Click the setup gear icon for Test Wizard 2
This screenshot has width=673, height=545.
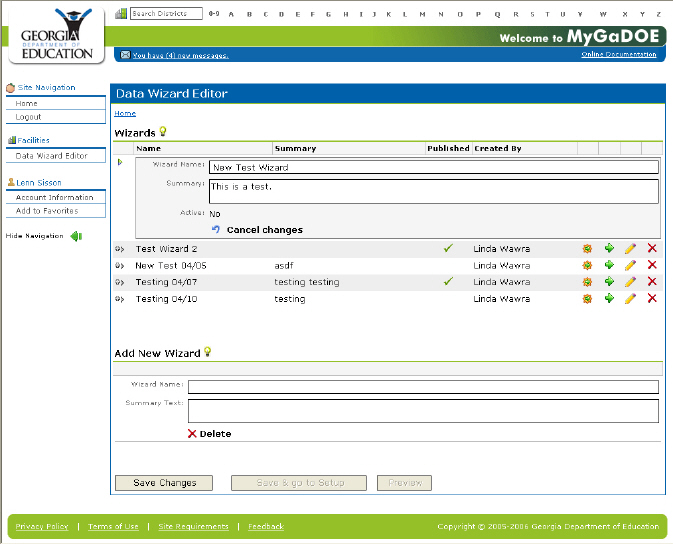587,248
